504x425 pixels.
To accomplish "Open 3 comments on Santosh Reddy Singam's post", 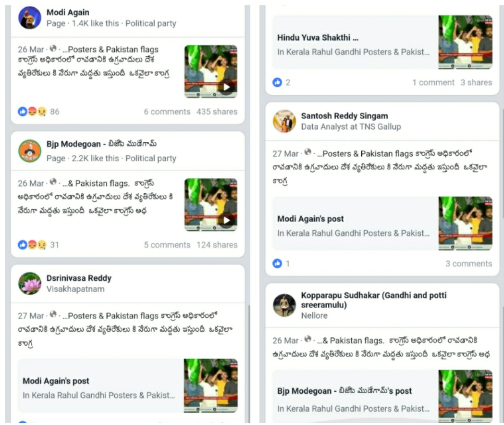I will (468, 263).
